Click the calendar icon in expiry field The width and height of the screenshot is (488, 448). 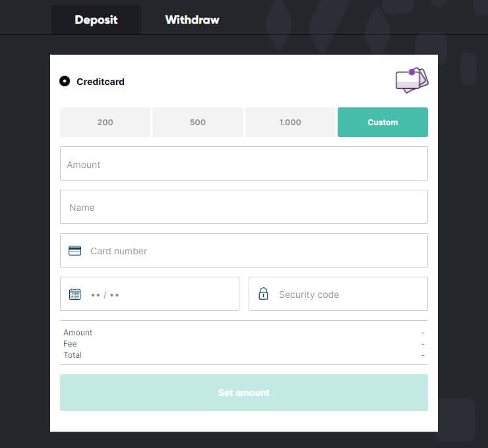click(x=75, y=294)
